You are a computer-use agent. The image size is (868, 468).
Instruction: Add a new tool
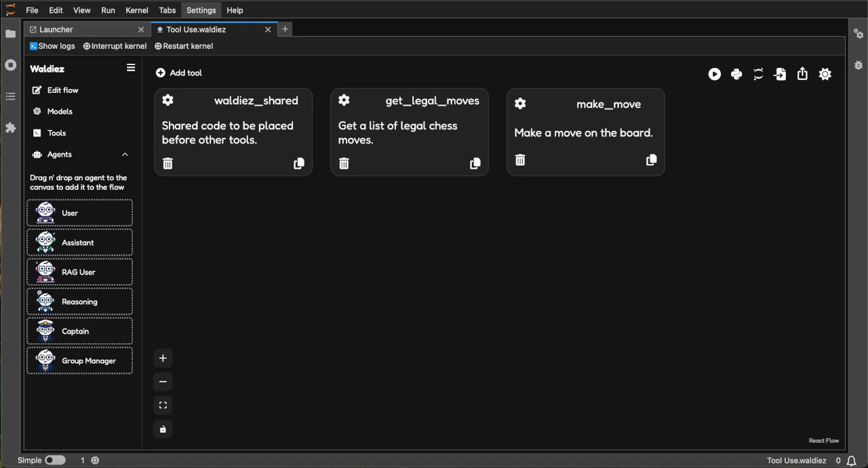(179, 73)
